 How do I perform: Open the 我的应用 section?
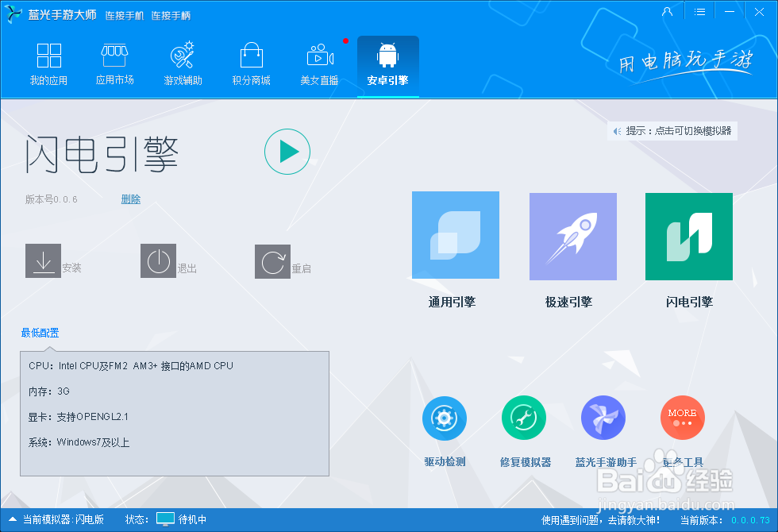[x=48, y=64]
